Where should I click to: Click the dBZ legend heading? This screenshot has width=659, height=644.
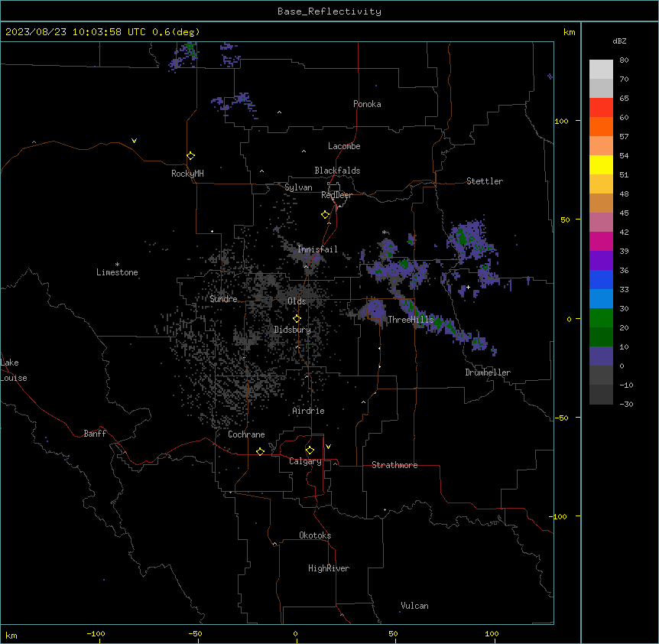click(x=619, y=41)
